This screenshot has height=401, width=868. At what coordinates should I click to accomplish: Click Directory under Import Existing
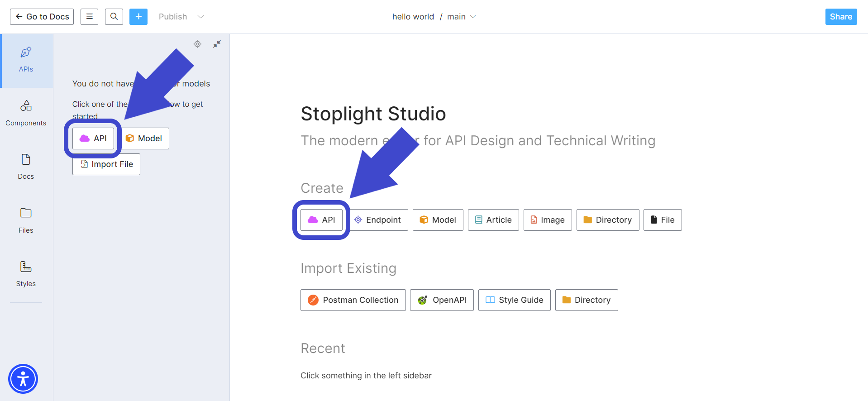tap(587, 300)
